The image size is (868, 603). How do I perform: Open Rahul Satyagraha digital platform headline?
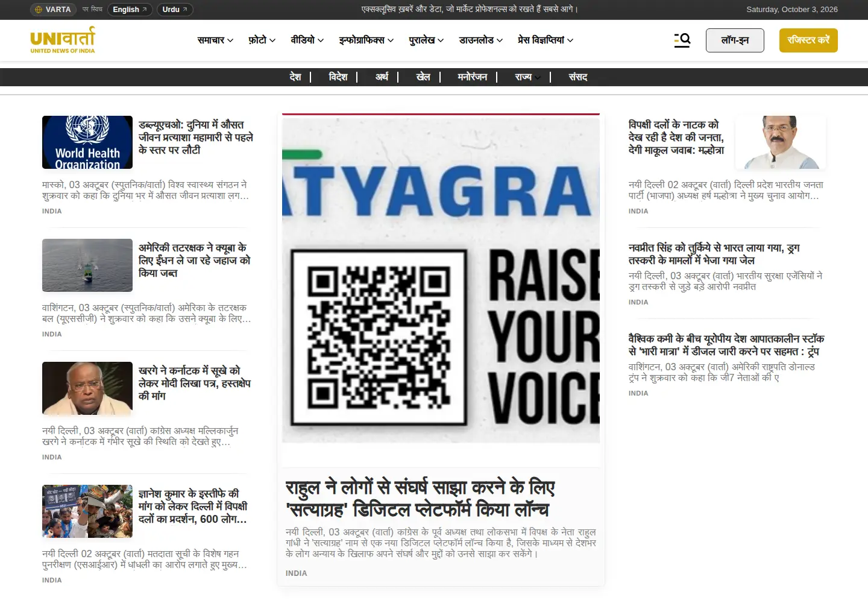click(x=420, y=499)
